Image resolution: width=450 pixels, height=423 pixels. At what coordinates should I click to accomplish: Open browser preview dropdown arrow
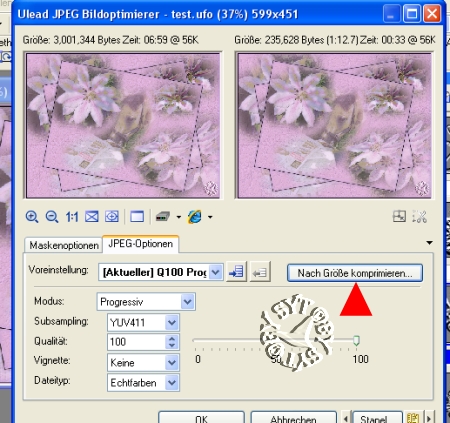point(210,217)
